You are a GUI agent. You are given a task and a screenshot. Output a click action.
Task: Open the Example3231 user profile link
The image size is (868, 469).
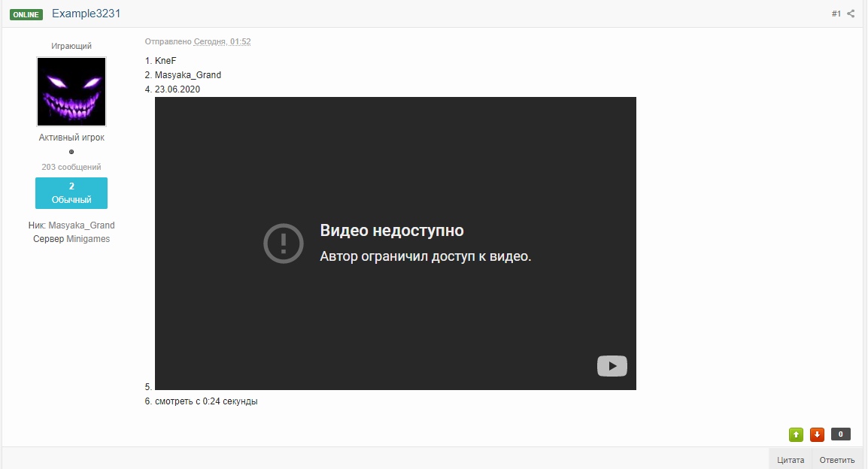pyautogui.click(x=86, y=14)
